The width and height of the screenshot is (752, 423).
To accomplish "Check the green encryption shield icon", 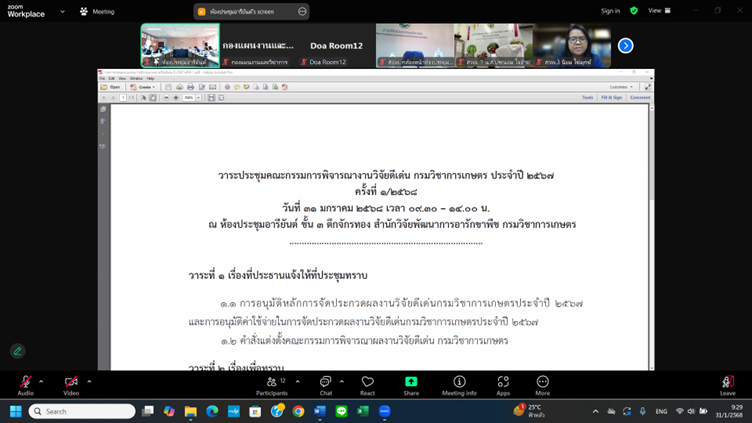I will pyautogui.click(x=634, y=11).
